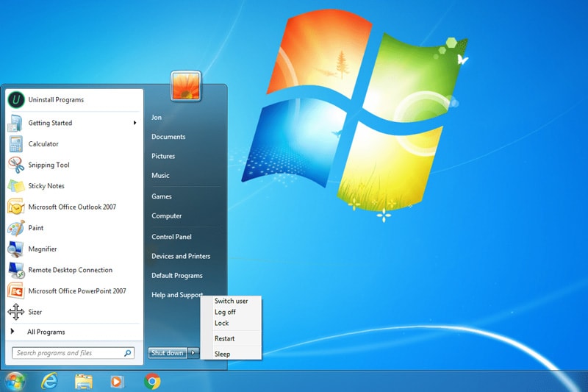Open Control Panel
588x392 pixels.
point(171,237)
